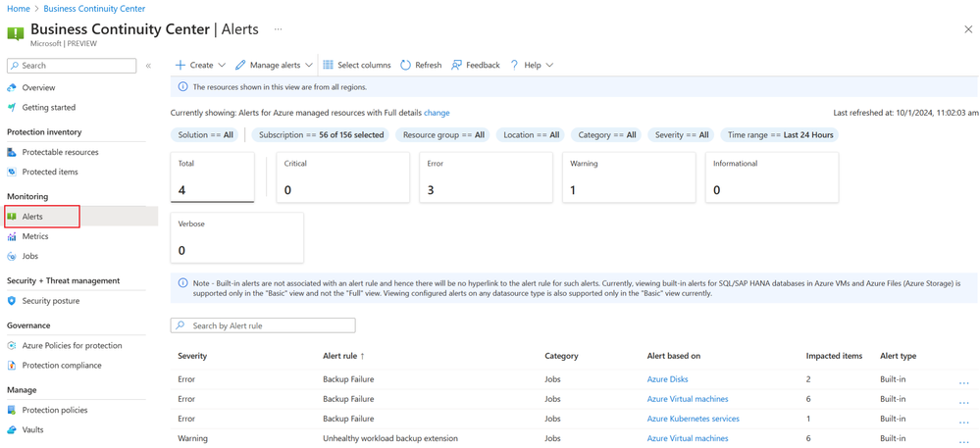Open more options for Azure Disks row
The width and height of the screenshot is (980, 448).
963,382
